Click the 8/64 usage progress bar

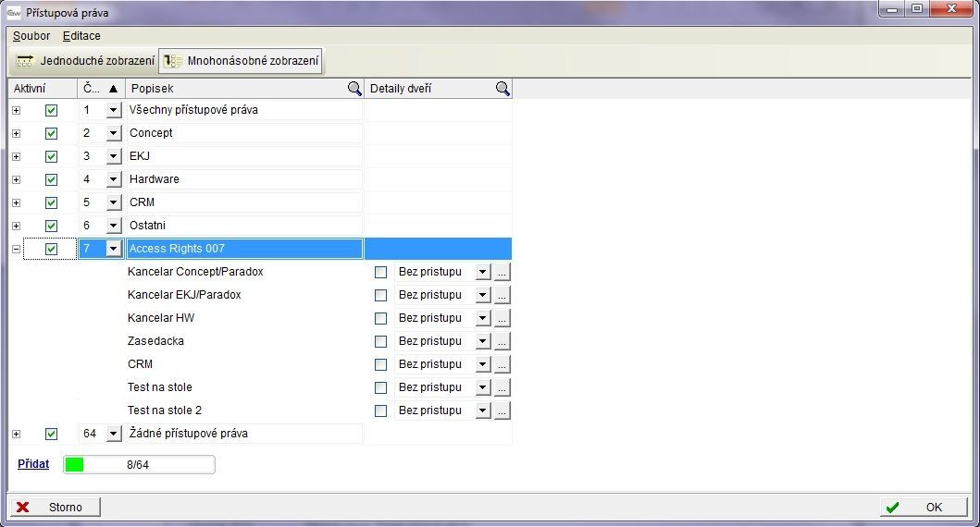[x=139, y=464]
